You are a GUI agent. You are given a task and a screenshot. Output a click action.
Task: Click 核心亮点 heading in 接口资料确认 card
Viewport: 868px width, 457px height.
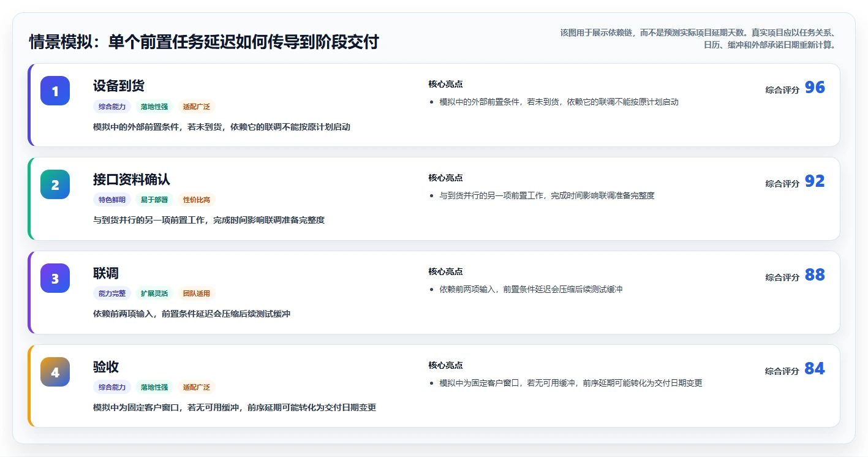445,178
